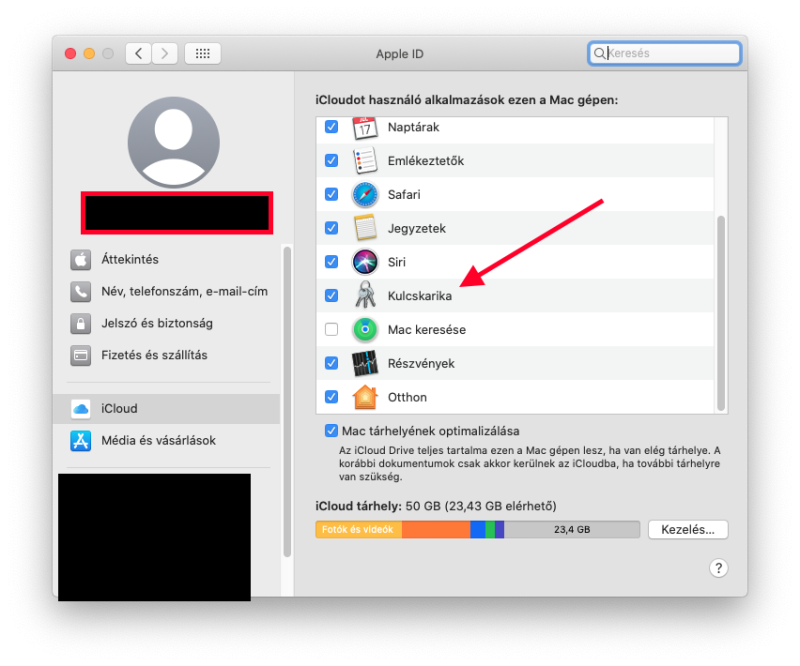Click the Siri icon
Screen dimensions: 800x666
point(365,262)
